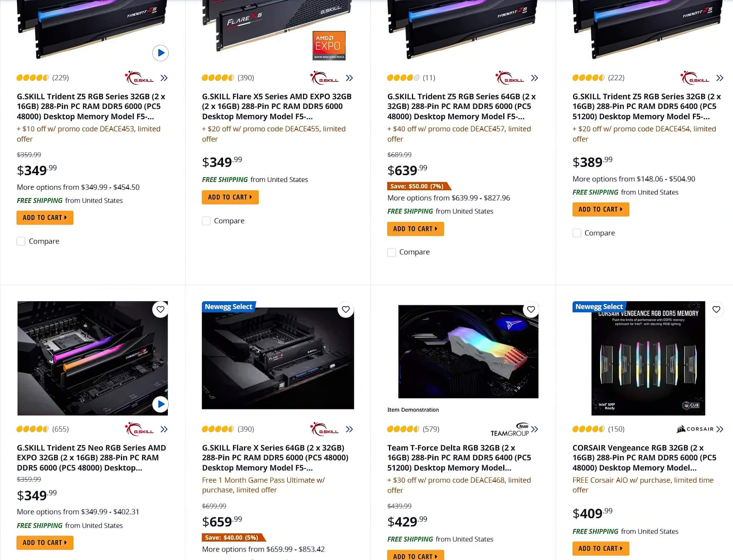Play the Trident Z5 RGB product video
Image resolution: width=733 pixels, height=560 pixels.
coord(160,53)
